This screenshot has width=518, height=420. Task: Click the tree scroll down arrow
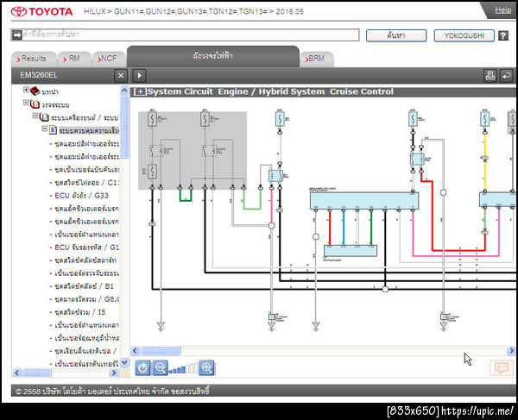[124, 362]
